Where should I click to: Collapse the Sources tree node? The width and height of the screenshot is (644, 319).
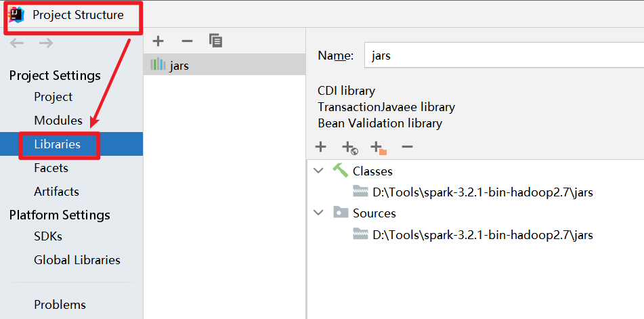(x=319, y=213)
